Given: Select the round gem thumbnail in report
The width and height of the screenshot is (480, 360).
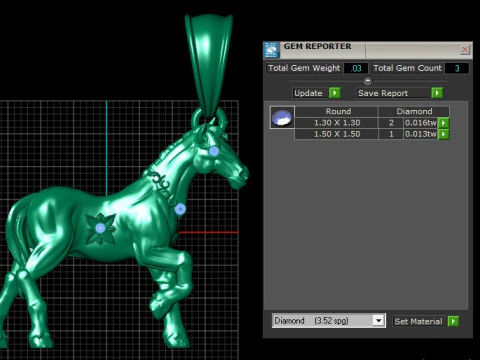Looking at the screenshot, I should pyautogui.click(x=282, y=117).
